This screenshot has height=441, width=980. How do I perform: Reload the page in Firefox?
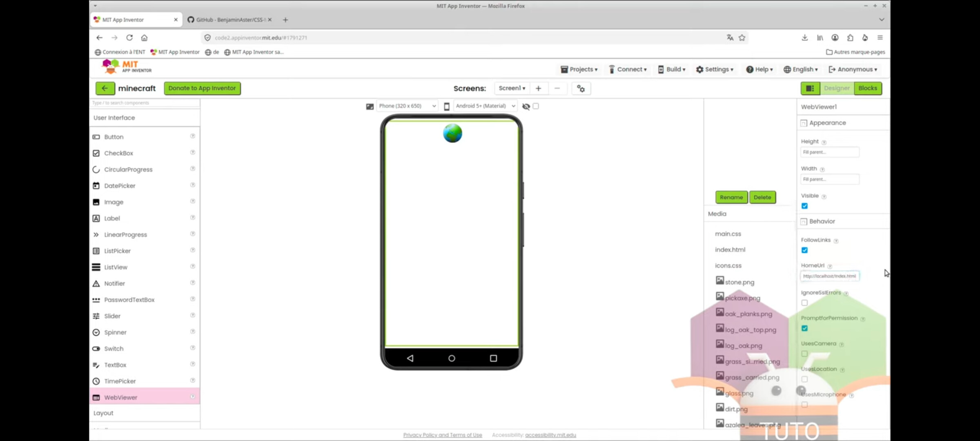(129, 38)
